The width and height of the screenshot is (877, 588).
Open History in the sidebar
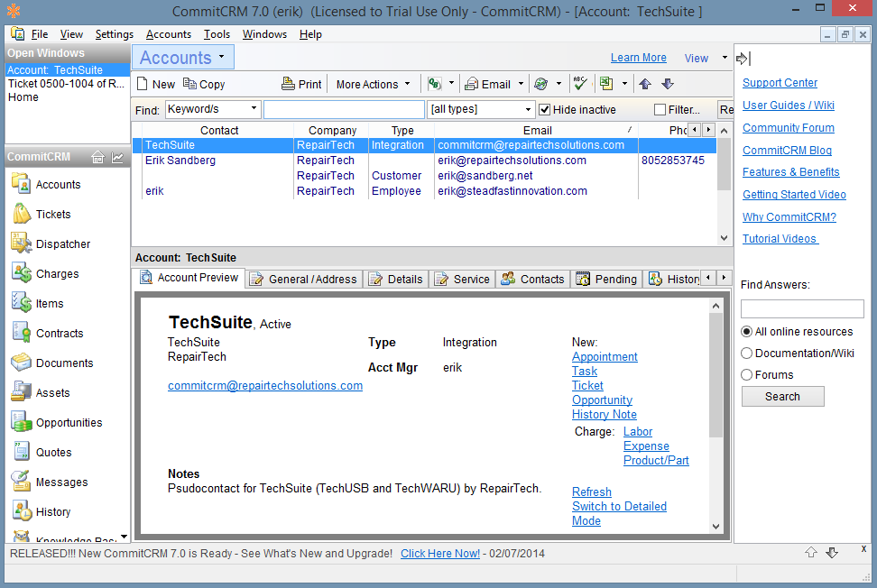[41, 511]
